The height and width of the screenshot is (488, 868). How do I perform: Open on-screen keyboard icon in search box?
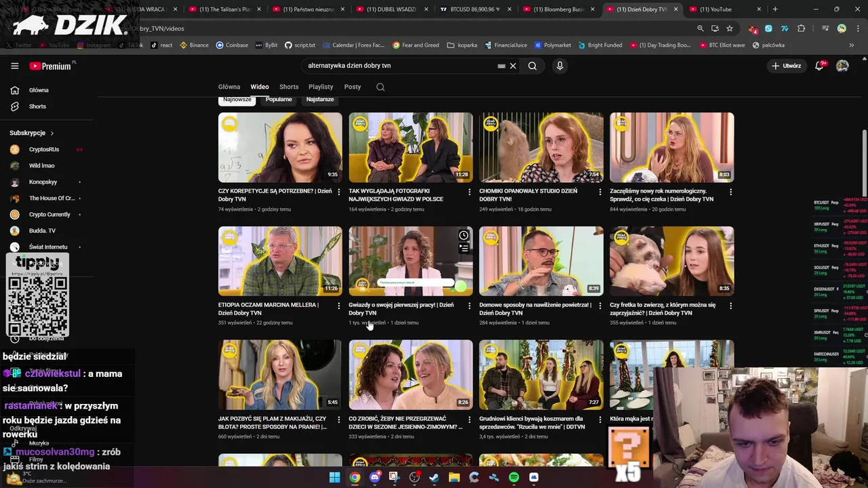tap(501, 66)
